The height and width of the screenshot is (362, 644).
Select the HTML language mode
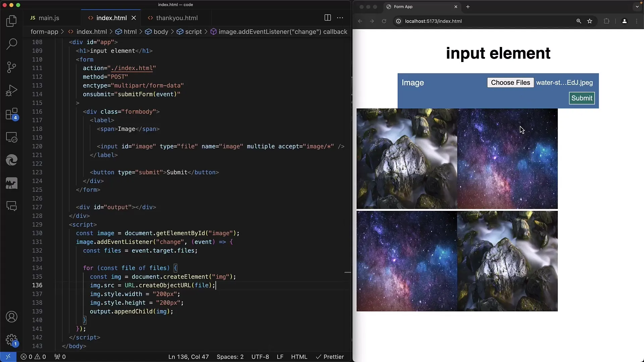click(299, 357)
